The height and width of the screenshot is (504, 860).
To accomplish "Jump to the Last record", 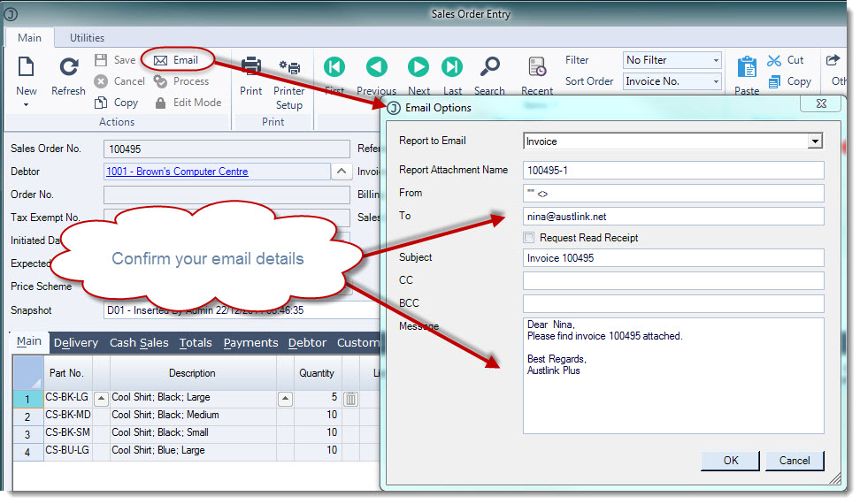I will coord(452,76).
